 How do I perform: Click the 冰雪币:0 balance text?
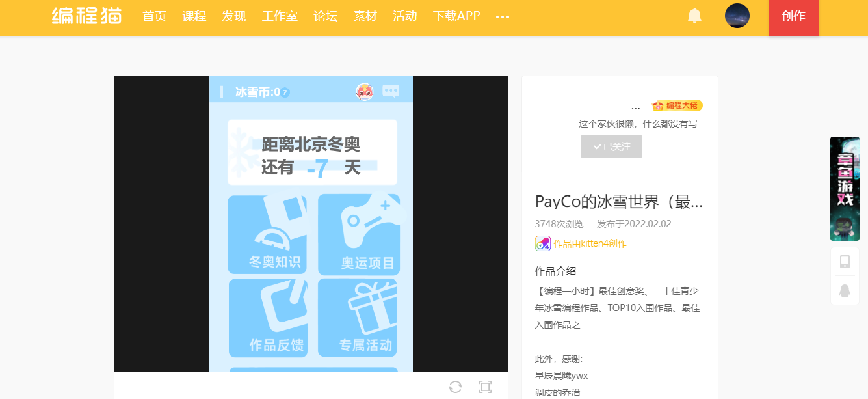[x=257, y=92]
